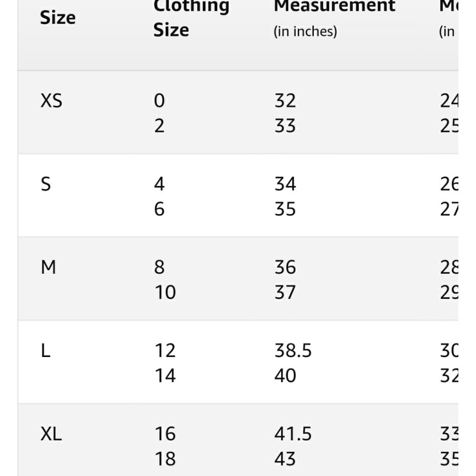Screen dimensions: 476x476
Task: Click the Size column header
Action: (58, 18)
